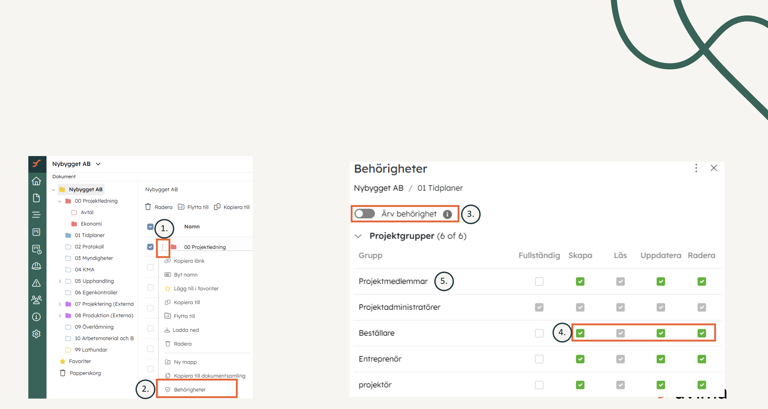Select the 01 Tidplaner folder in tree

[x=89, y=235]
